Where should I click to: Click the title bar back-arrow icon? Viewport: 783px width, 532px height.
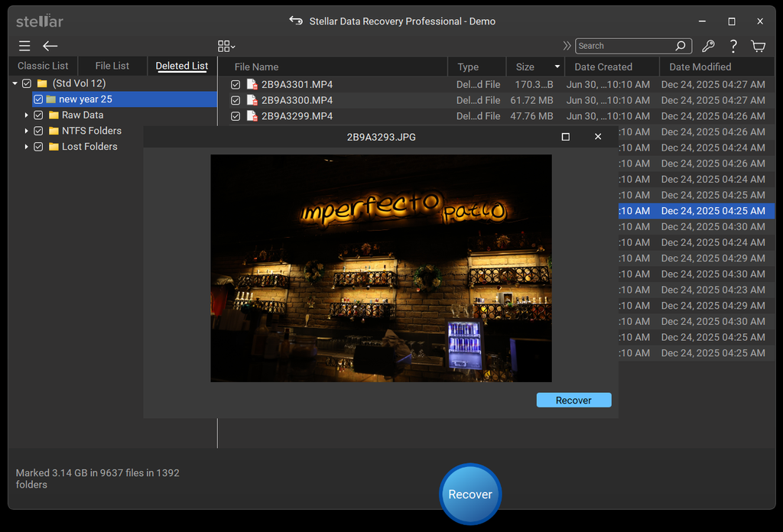pos(296,21)
